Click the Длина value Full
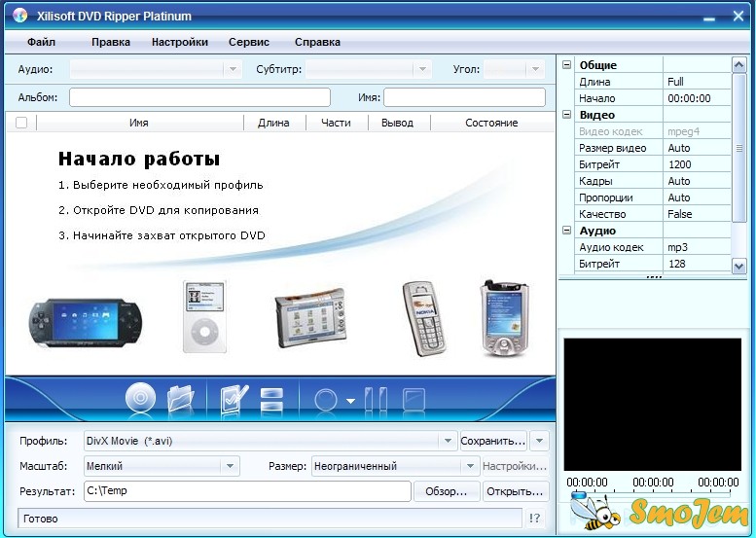 [697, 82]
